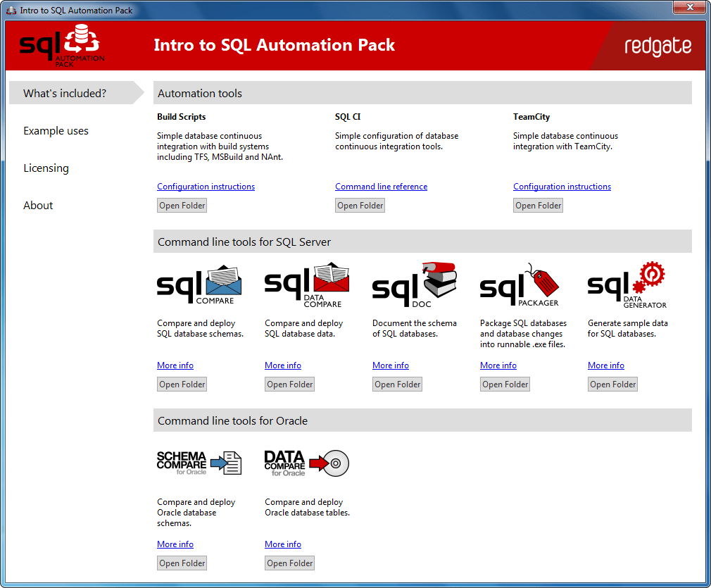The image size is (711, 588).
Task: Click the Schema Compare for Oracle logo
Action: pos(199,463)
